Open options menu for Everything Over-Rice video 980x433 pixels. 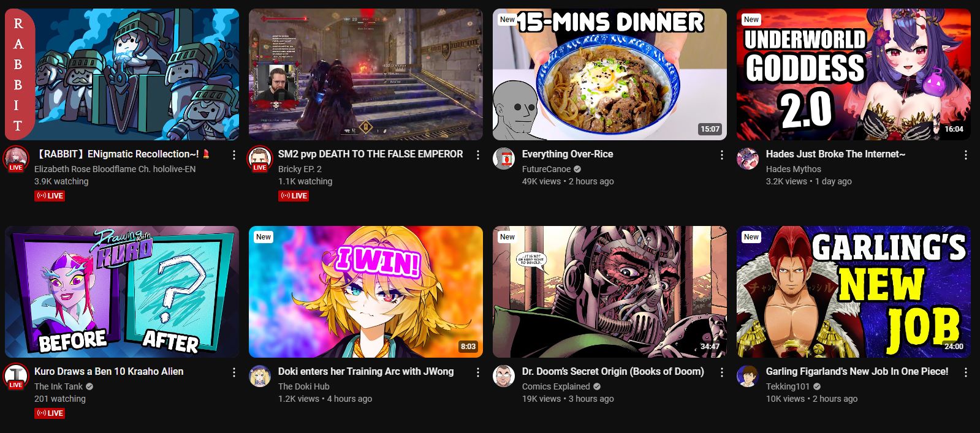(x=721, y=155)
